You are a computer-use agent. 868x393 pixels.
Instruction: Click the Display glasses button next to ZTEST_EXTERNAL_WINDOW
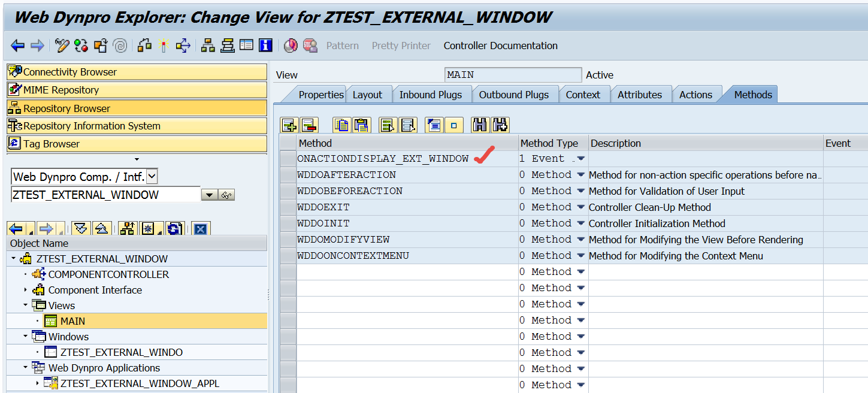pyautogui.click(x=226, y=195)
